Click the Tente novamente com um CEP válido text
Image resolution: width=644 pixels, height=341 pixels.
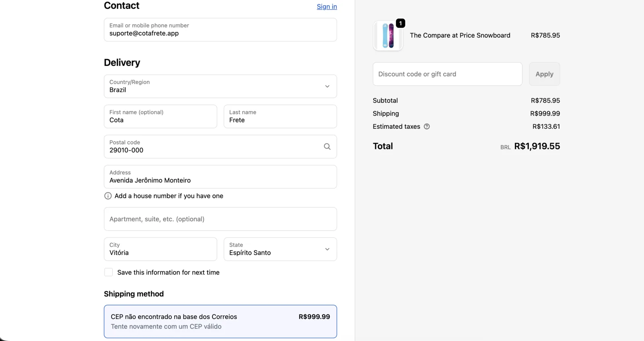click(x=166, y=327)
